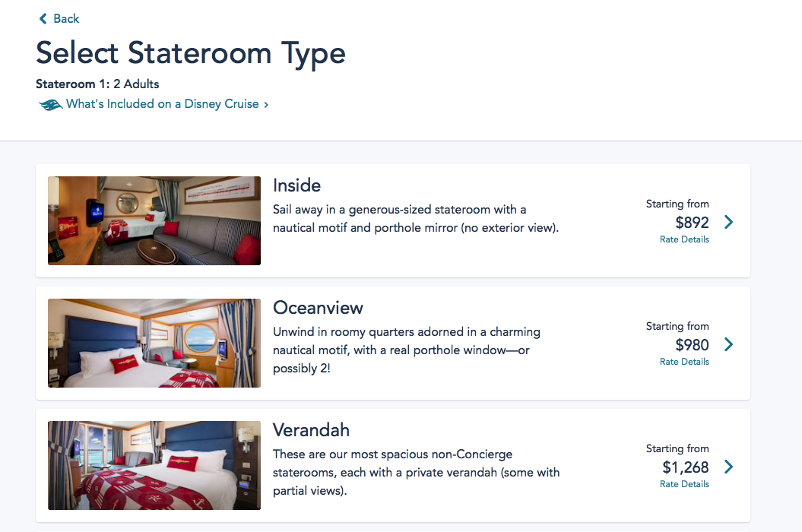This screenshot has height=532, width=802.
Task: Click the small chevron after Disney Cruise link
Action: pos(266,105)
